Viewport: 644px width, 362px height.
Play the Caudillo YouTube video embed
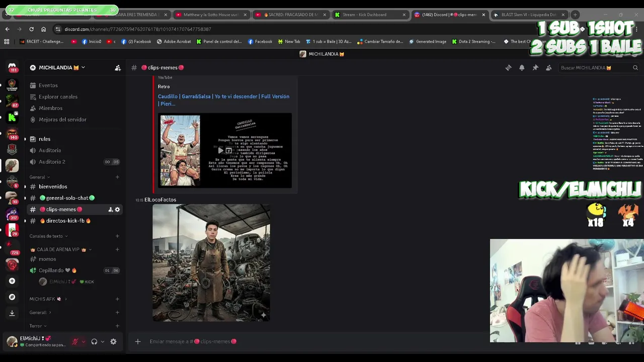[x=220, y=150]
